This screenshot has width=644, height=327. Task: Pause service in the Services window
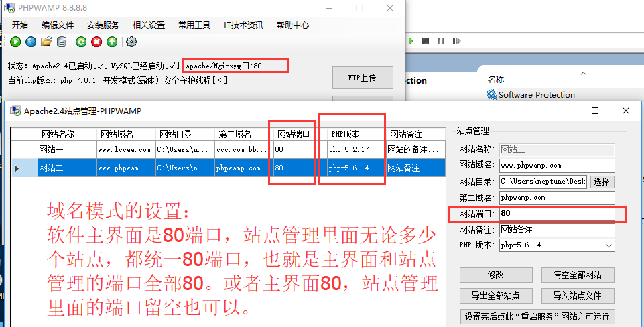[441, 41]
